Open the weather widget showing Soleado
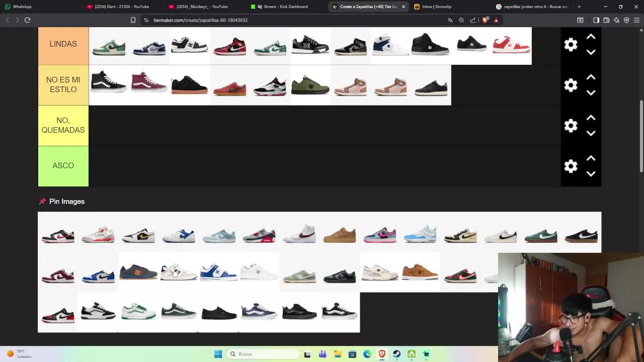This screenshot has height=362, width=644. [20, 354]
